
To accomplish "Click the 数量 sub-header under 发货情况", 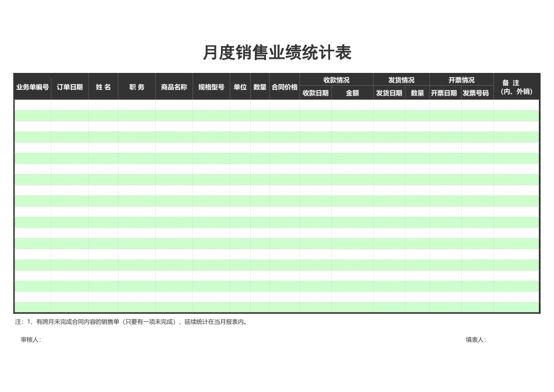I will [x=418, y=93].
